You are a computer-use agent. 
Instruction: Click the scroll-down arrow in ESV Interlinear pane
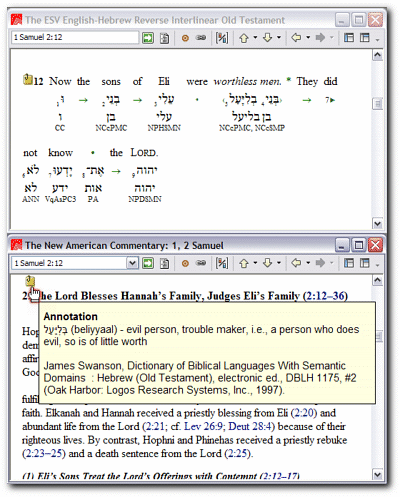(377, 224)
